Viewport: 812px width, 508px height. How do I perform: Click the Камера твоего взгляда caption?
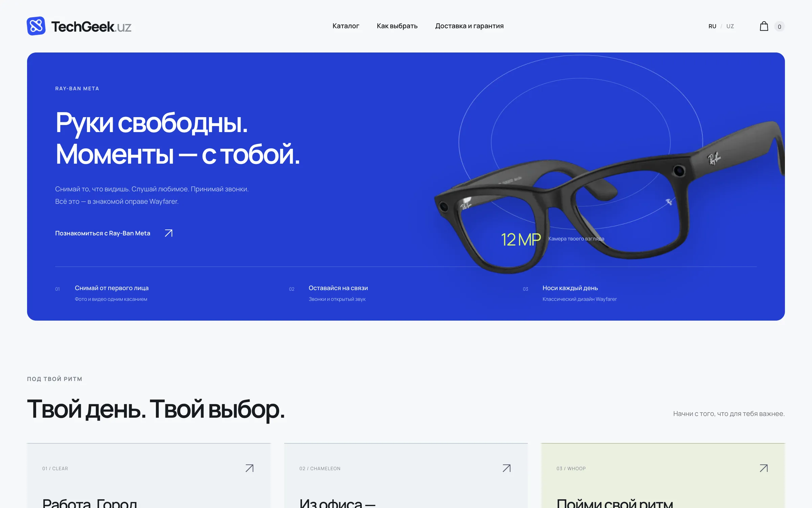pos(576,239)
